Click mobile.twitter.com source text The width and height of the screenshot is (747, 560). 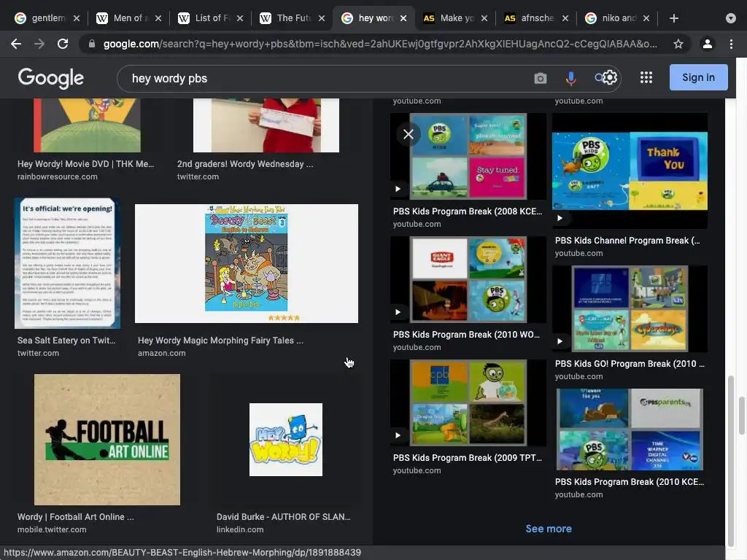pos(52,529)
